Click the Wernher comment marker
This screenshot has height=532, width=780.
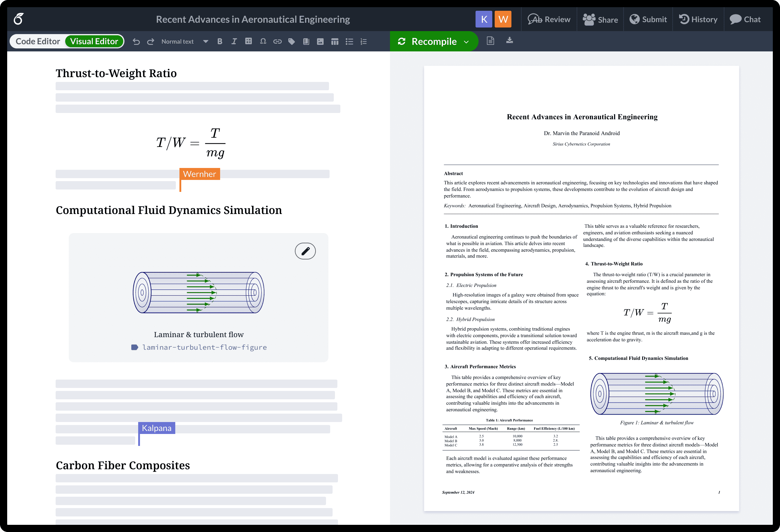click(x=200, y=174)
